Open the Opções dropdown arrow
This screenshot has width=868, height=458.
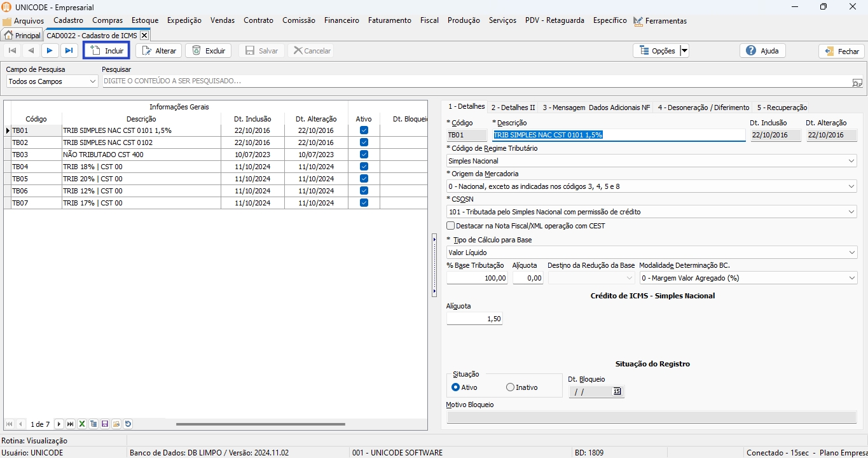(x=684, y=51)
